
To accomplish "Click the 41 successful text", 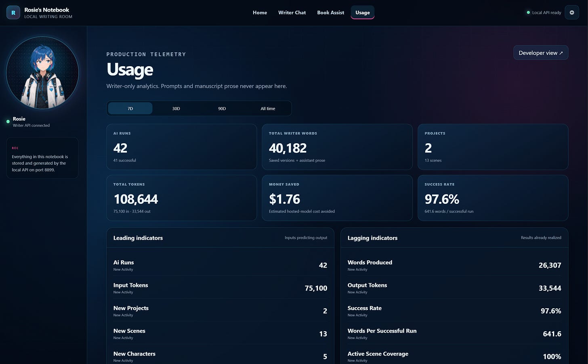I will click(125, 160).
